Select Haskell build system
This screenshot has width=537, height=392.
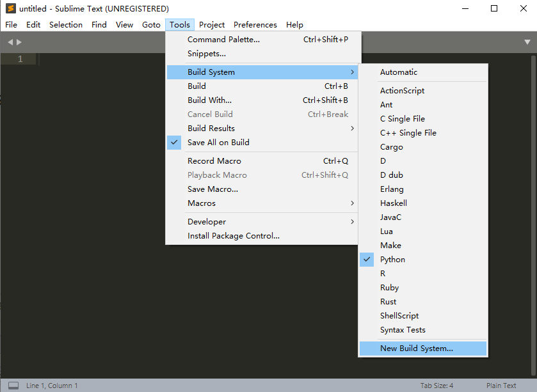pos(423,203)
